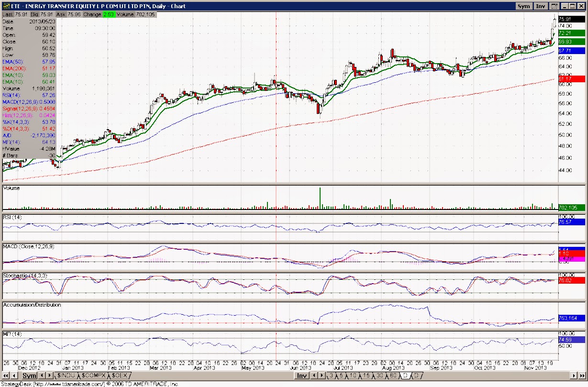588x387 pixels.
Task: Click the Hist(12,26,9) row in data panel
Action: tap(29, 115)
